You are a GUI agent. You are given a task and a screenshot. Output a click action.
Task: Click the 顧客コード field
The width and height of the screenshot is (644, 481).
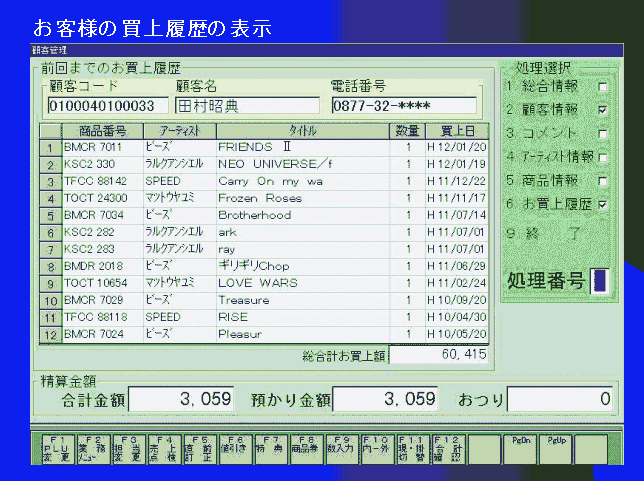click(x=107, y=105)
